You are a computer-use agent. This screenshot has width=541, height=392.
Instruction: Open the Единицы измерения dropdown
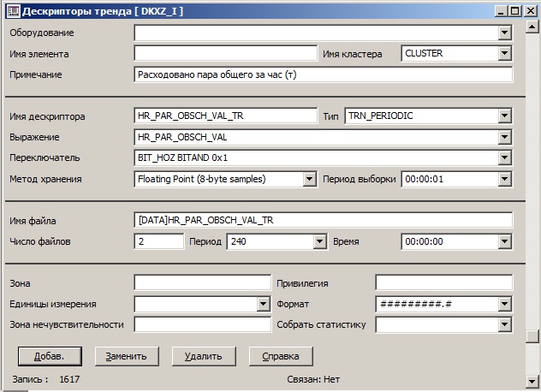click(x=263, y=304)
